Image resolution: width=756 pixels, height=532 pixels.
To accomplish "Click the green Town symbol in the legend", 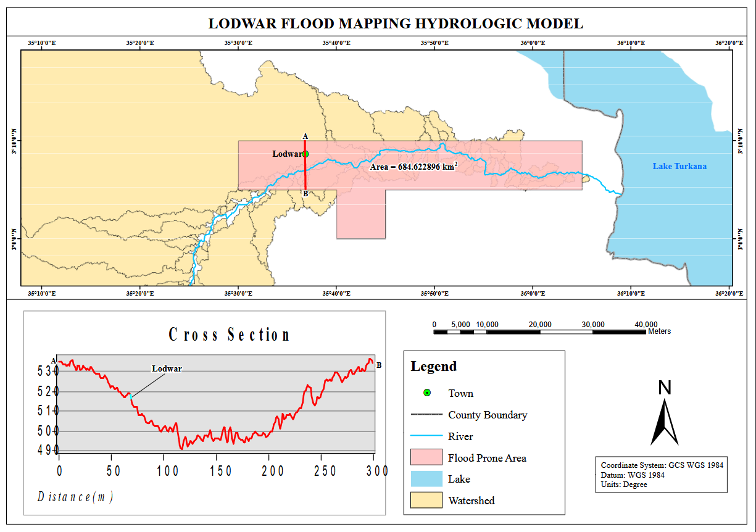I will 426,393.
